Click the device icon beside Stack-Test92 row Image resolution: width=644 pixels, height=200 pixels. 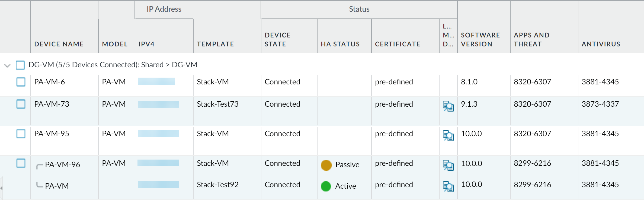pyautogui.click(x=448, y=186)
